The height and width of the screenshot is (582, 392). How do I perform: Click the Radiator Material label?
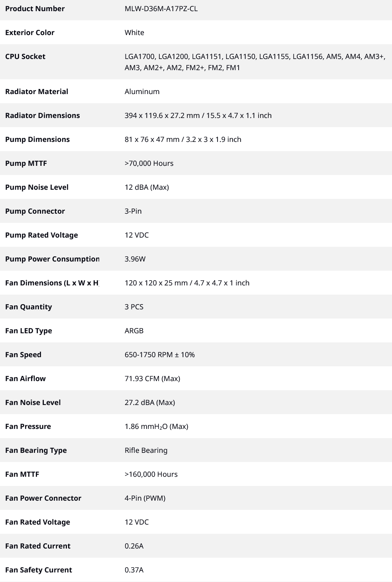(x=37, y=91)
